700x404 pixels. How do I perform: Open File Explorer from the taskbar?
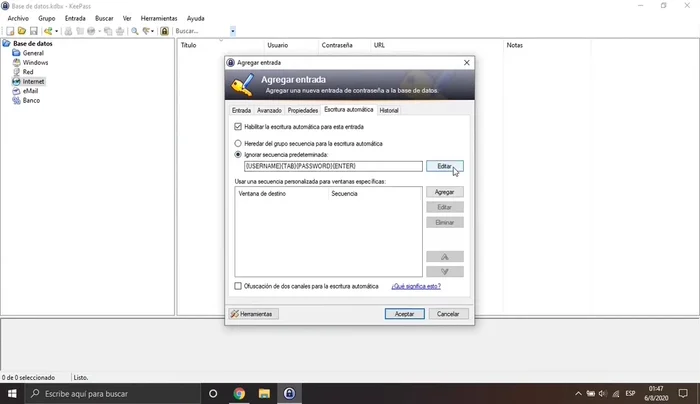pos(264,394)
